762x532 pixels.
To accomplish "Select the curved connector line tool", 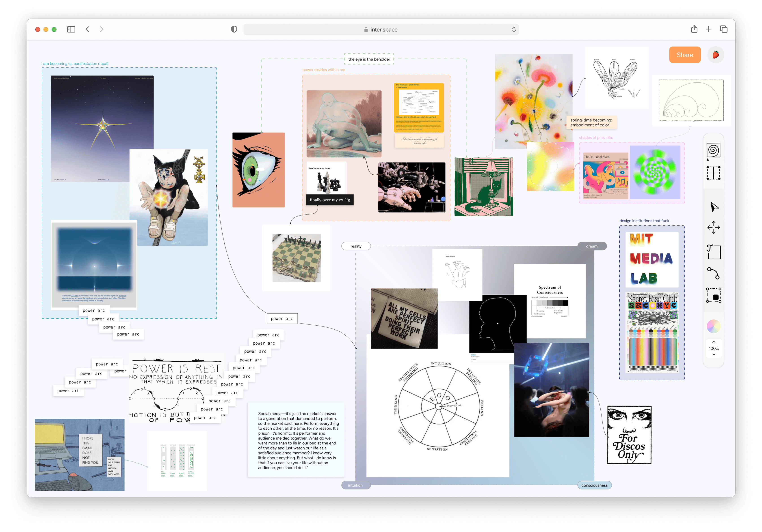I will [713, 273].
